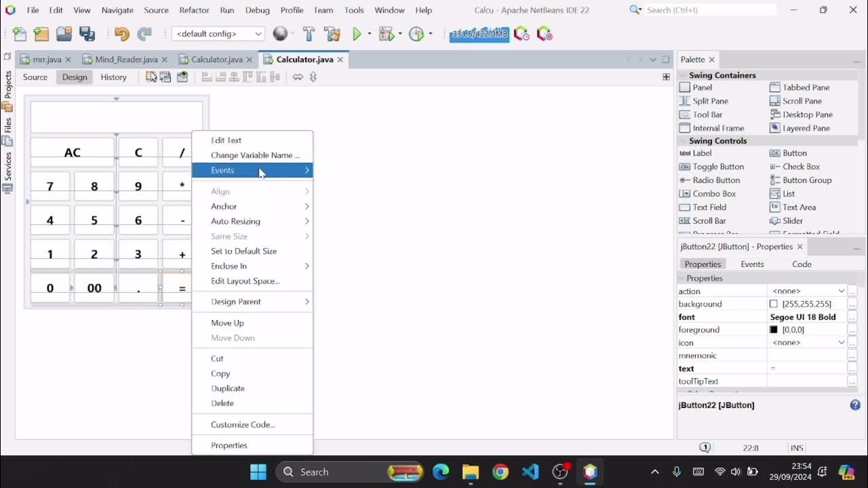The height and width of the screenshot is (488, 868).
Task: Choose Duplicate from context menu
Action: pyautogui.click(x=252, y=388)
